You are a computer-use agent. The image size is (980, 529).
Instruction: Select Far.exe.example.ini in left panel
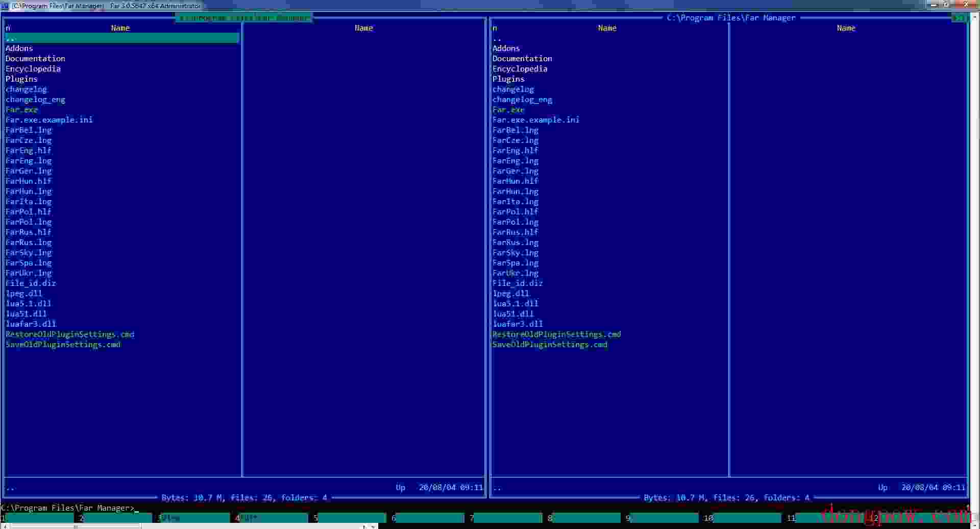point(49,120)
